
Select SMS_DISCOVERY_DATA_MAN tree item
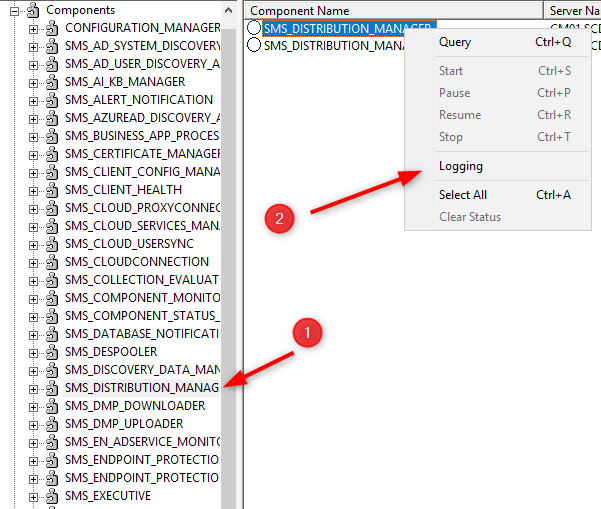pyautogui.click(x=142, y=370)
